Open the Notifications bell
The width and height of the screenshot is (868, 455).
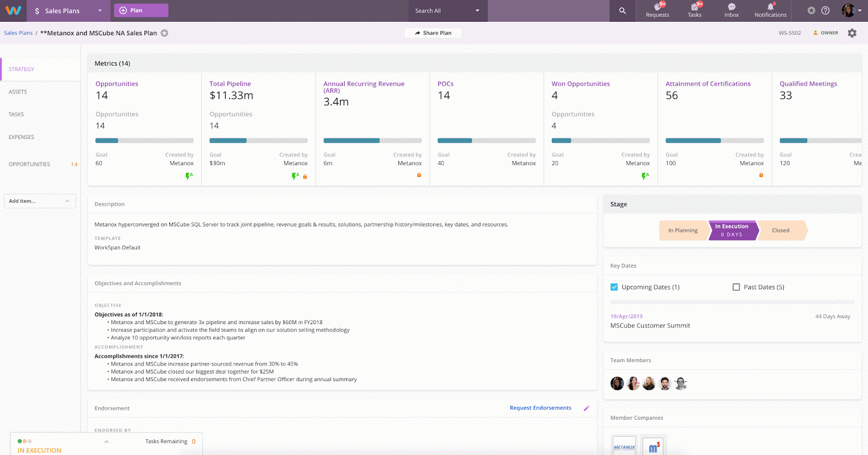(x=770, y=10)
